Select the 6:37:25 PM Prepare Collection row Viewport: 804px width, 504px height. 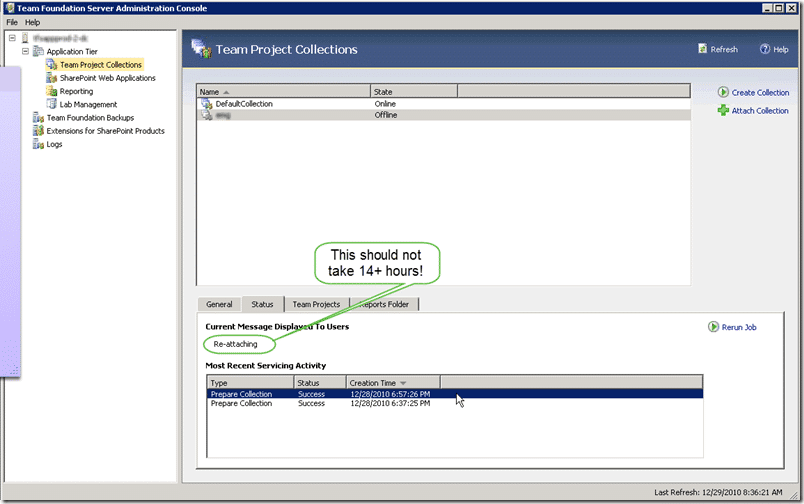click(455, 404)
